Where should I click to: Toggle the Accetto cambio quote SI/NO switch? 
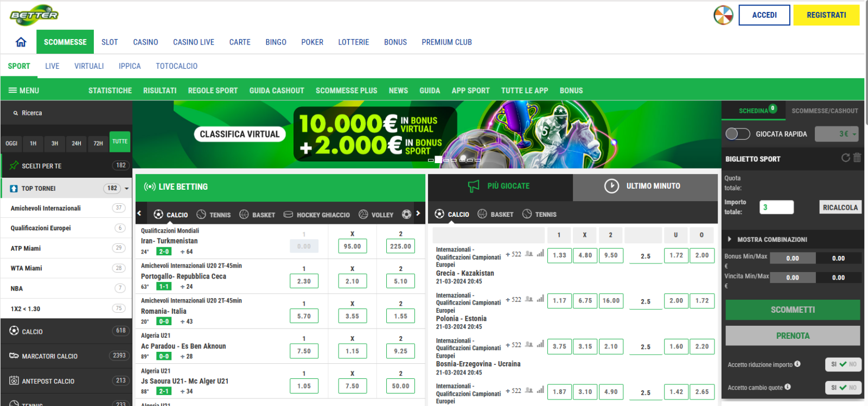pyautogui.click(x=843, y=388)
